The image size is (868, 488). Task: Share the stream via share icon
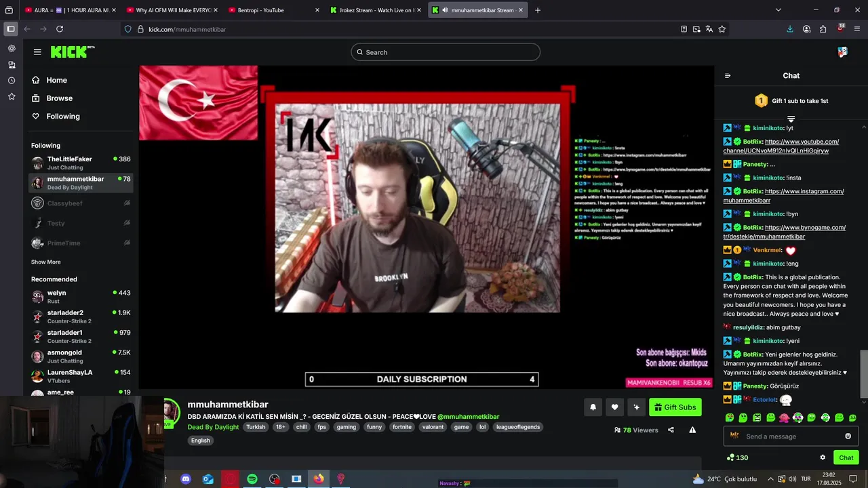click(x=671, y=430)
